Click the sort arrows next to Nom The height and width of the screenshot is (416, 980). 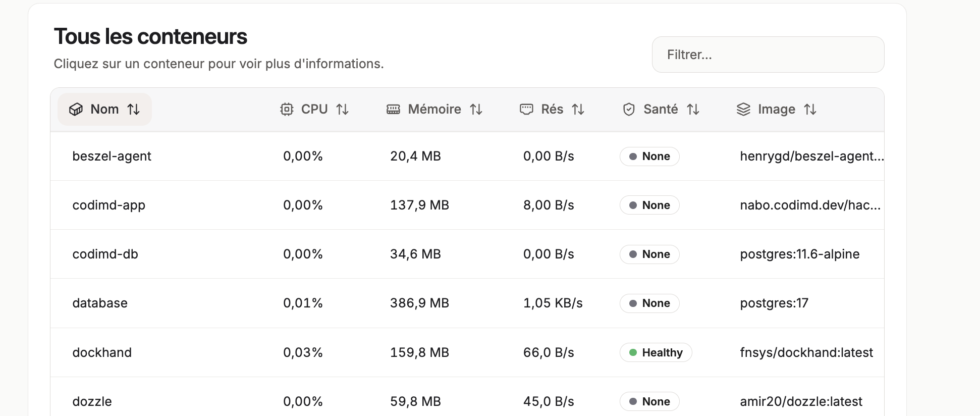134,109
